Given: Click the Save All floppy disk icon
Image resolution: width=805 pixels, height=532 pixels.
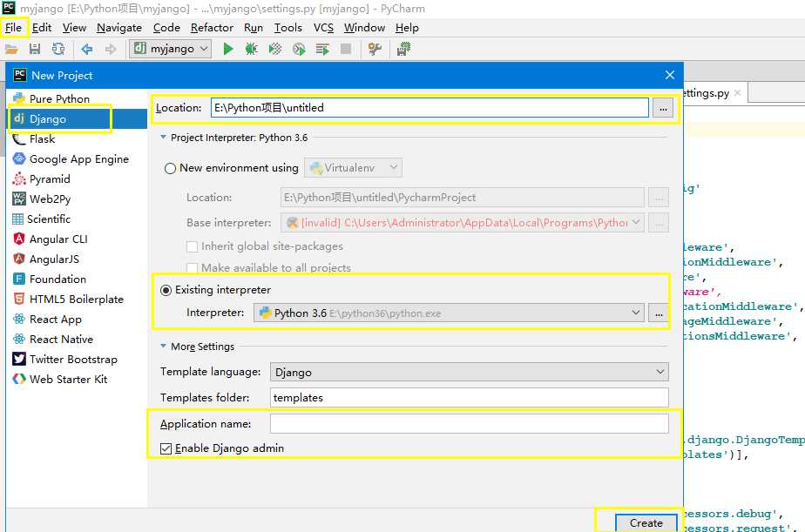Looking at the screenshot, I should (34, 50).
